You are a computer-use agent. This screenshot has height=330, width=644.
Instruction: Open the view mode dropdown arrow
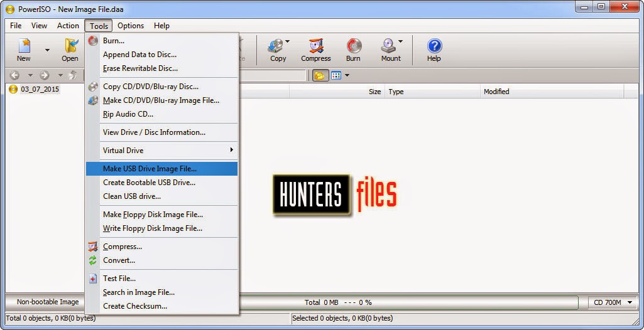(x=347, y=75)
